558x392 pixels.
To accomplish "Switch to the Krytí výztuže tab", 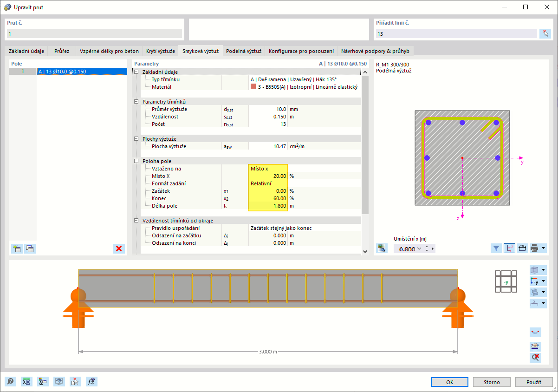I will pyautogui.click(x=160, y=51).
